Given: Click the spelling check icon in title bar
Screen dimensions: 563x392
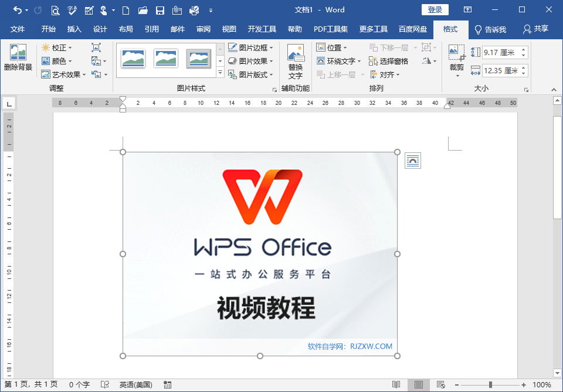Looking at the screenshot, I should pos(72,10).
